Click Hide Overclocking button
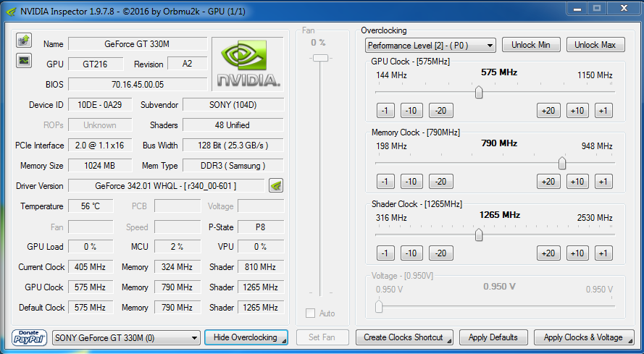 click(246, 337)
